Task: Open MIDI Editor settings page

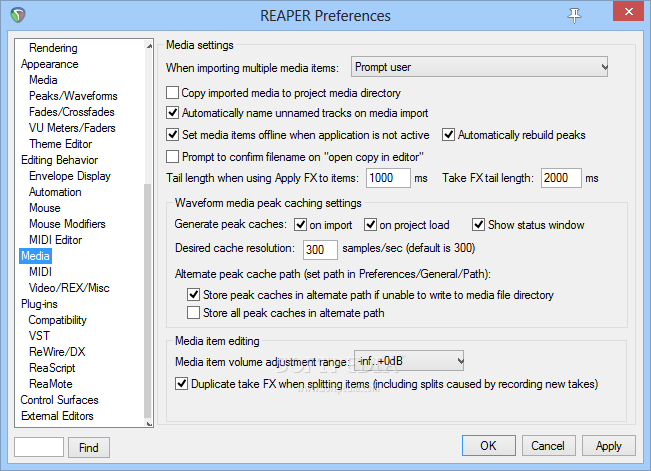Action: 56,240
